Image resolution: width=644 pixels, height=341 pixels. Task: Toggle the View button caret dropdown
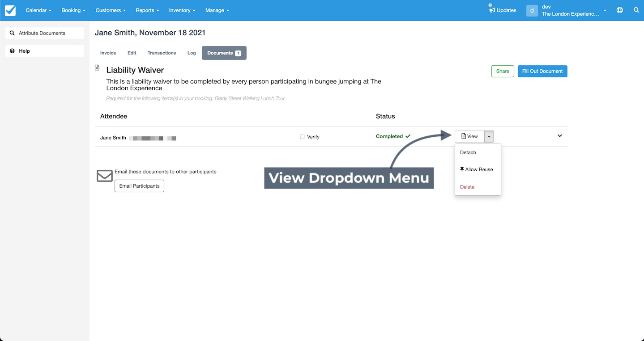489,136
